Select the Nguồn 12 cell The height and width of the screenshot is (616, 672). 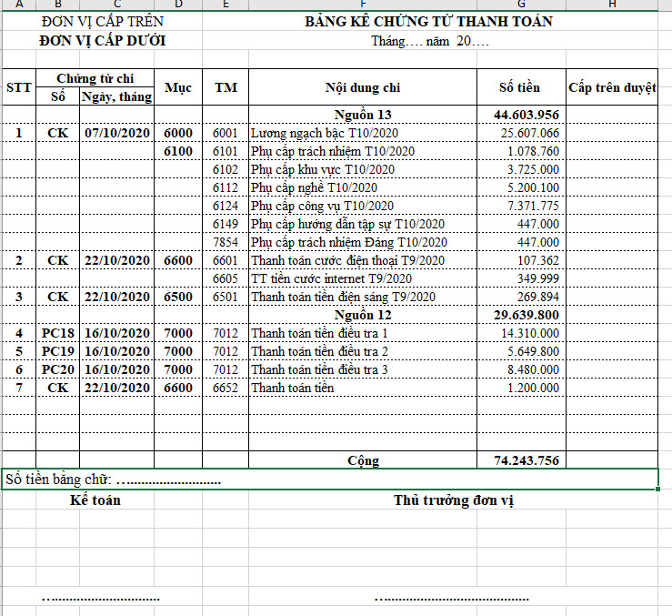coord(363,315)
